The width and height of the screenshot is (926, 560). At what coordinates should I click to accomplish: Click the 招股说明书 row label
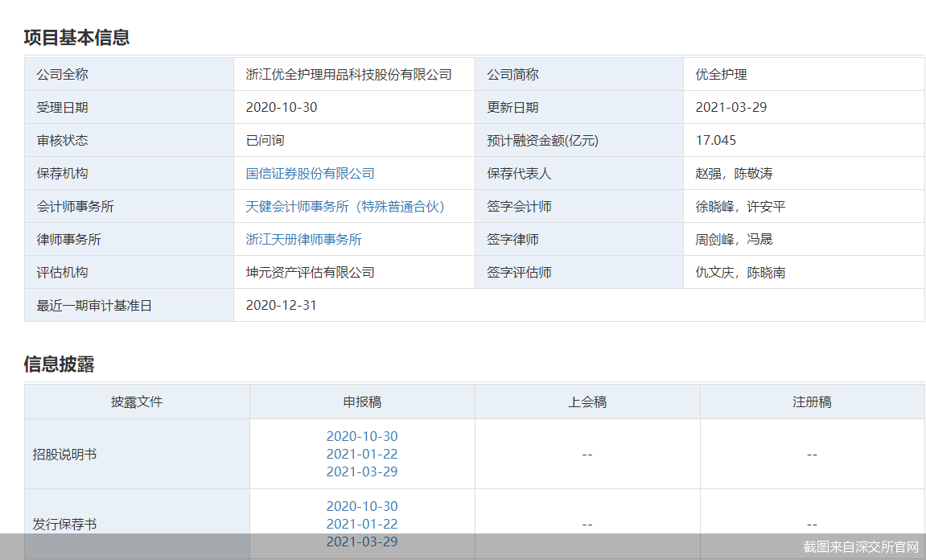tap(64, 455)
